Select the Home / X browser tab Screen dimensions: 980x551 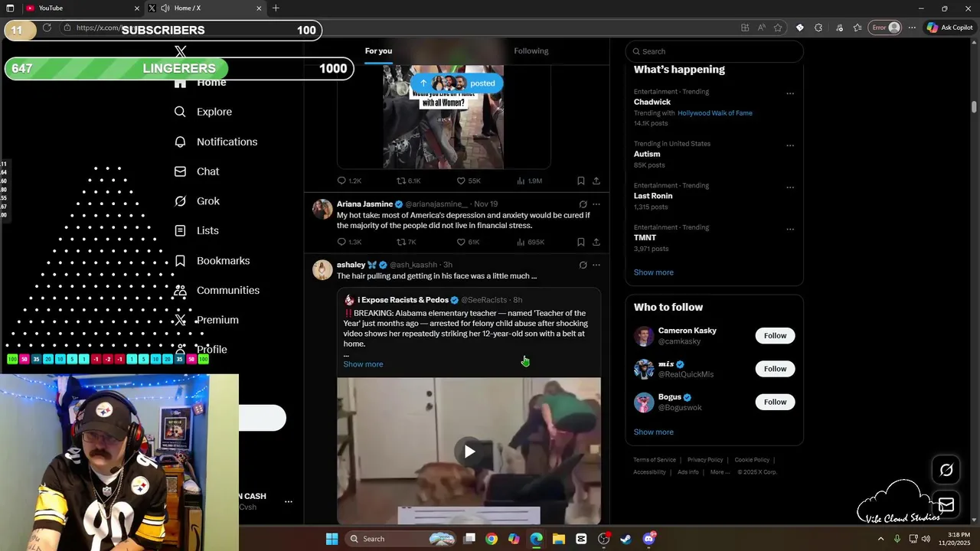point(204,8)
